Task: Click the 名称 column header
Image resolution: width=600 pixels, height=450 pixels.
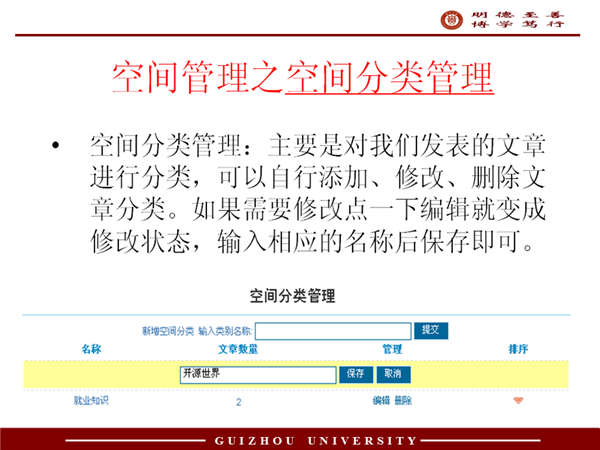Action: (x=91, y=350)
